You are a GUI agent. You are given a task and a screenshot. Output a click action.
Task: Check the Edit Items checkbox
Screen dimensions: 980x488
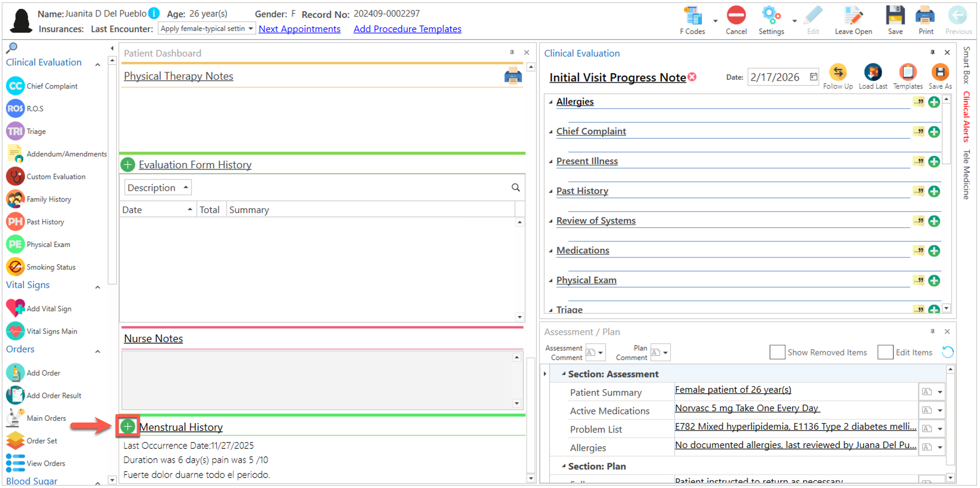coord(885,352)
